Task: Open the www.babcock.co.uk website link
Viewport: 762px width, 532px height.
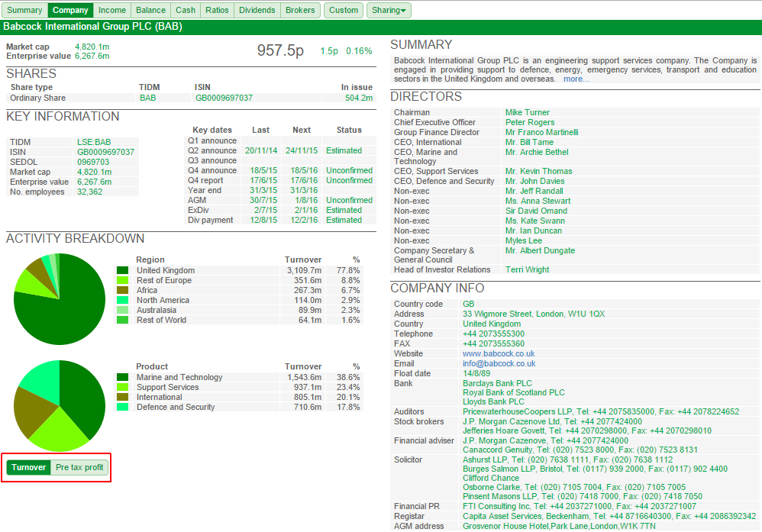Action: [499, 353]
